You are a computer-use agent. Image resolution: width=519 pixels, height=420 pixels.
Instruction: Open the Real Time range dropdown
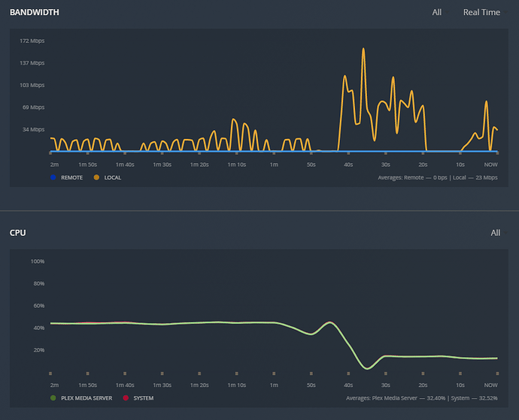coord(484,12)
